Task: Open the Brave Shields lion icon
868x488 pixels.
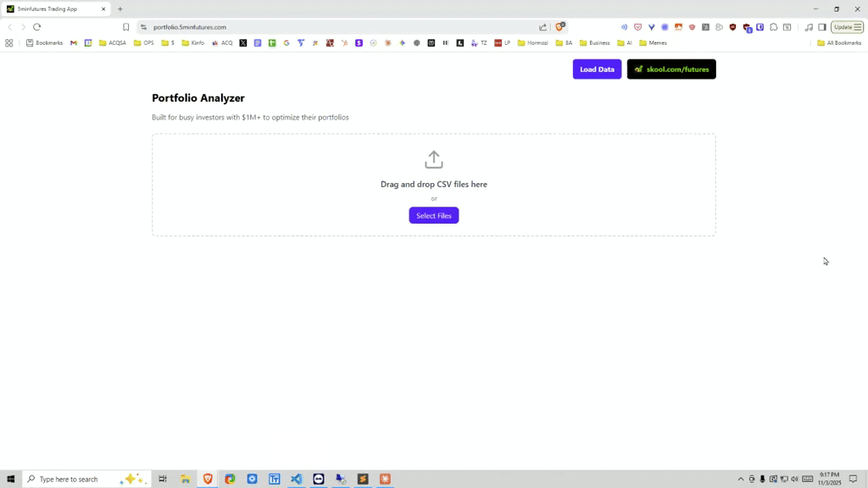Action: coord(560,26)
